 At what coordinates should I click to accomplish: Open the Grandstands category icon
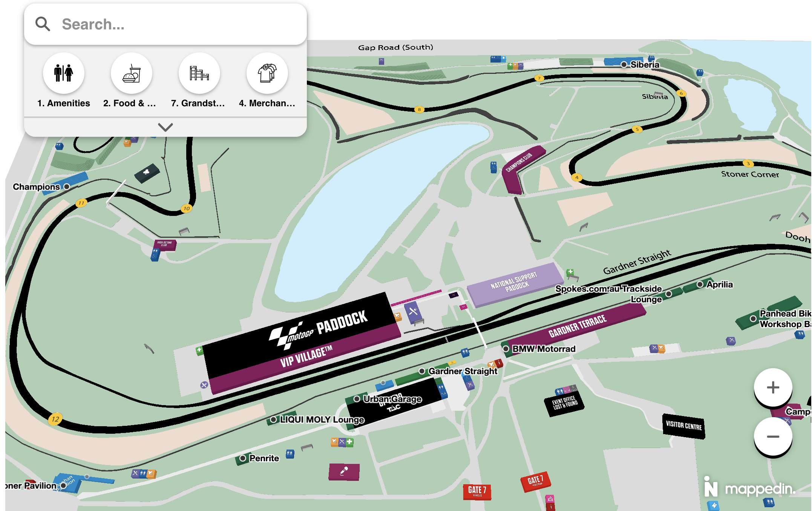coord(199,73)
